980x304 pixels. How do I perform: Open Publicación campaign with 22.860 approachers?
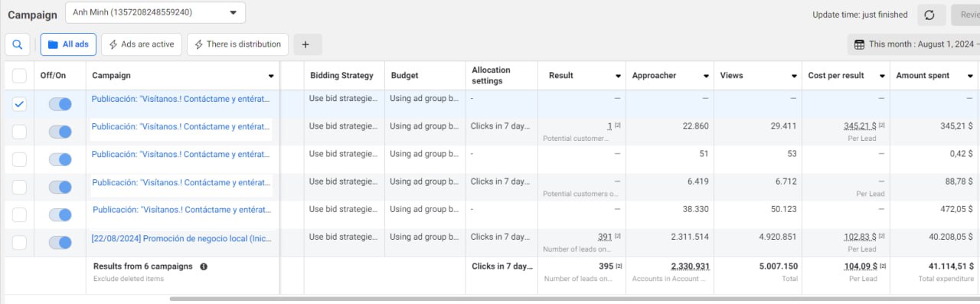click(x=181, y=126)
